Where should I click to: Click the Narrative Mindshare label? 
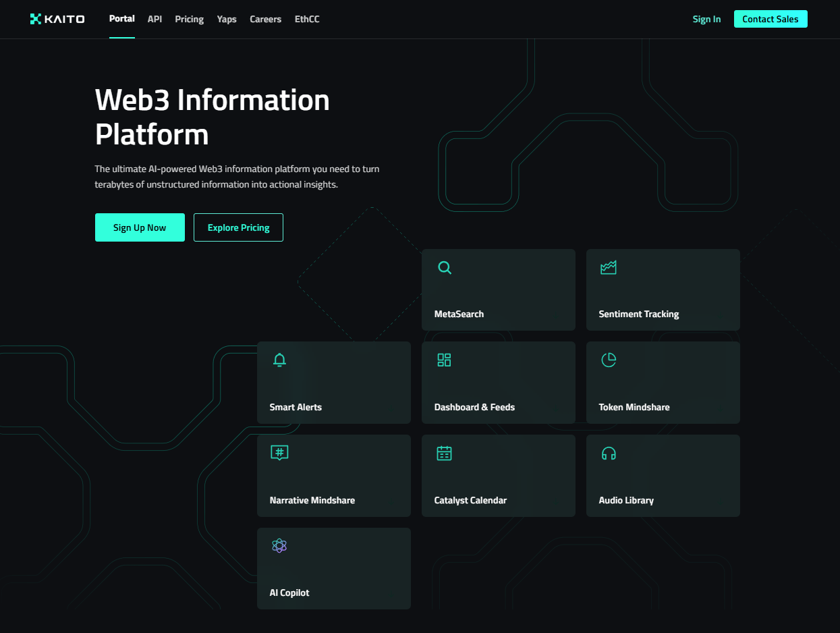[312, 500]
